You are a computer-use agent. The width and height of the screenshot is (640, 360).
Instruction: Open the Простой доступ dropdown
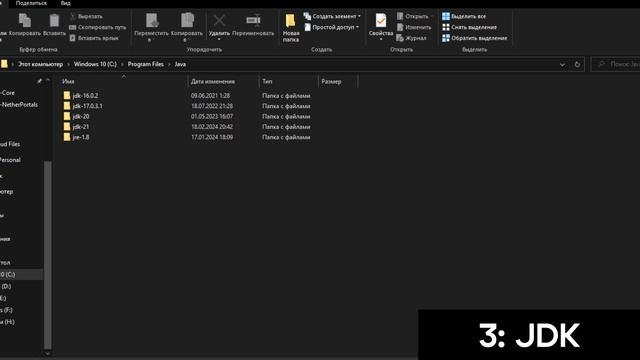pyautogui.click(x=331, y=27)
